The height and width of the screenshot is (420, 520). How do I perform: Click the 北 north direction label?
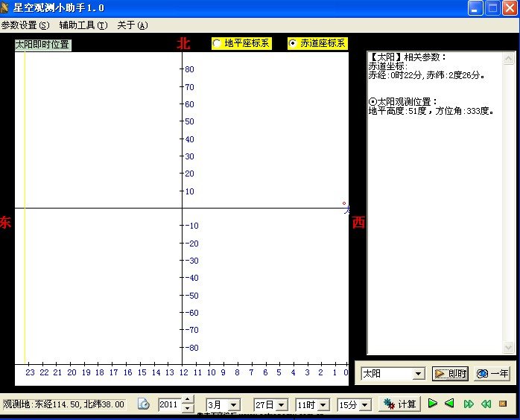coord(183,43)
